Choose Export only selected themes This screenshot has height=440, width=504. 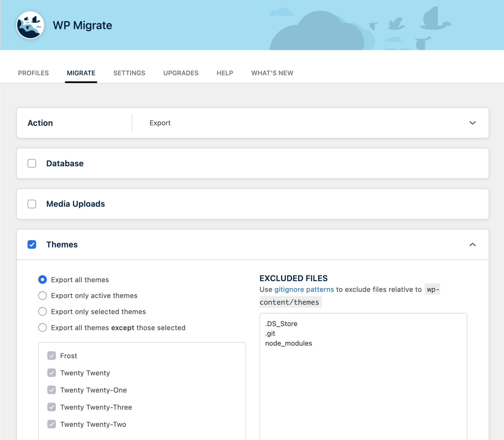coord(42,311)
